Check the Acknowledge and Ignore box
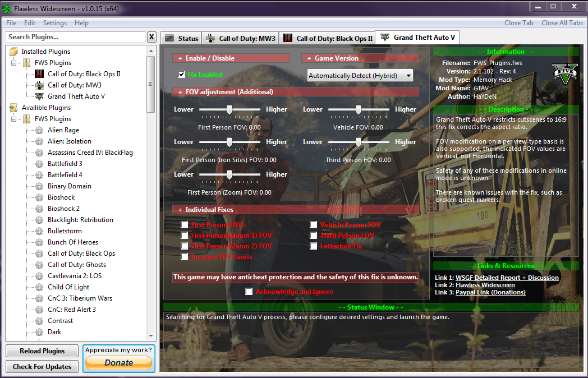 [249, 292]
